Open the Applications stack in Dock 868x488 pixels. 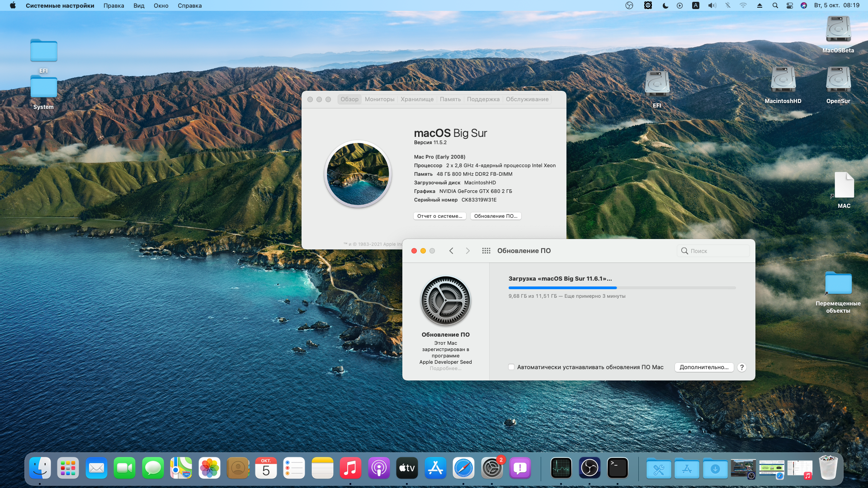click(x=687, y=469)
